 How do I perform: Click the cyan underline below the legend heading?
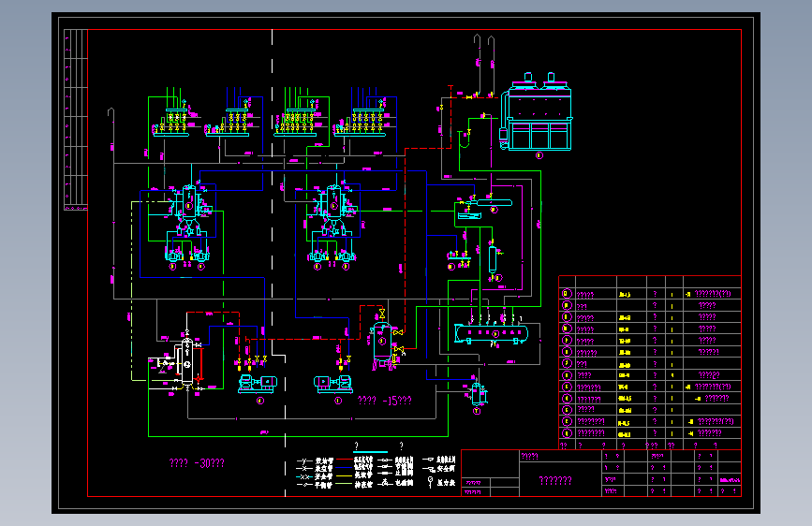pos(370,452)
